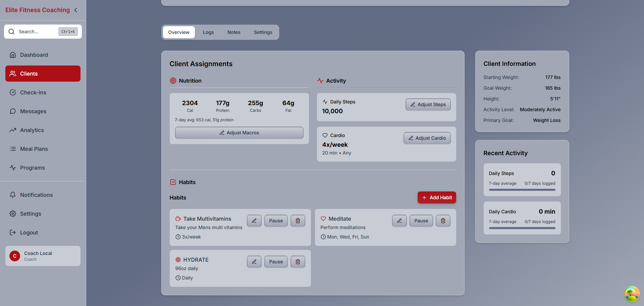Image resolution: width=644 pixels, height=306 pixels.
Task: Open the Notes tab
Action: [x=234, y=32]
